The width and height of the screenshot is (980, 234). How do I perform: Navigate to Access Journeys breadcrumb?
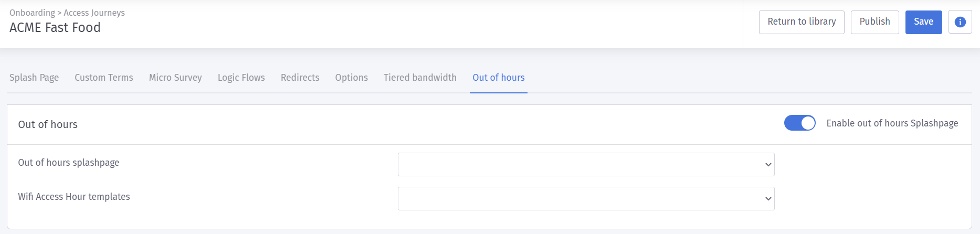point(94,13)
